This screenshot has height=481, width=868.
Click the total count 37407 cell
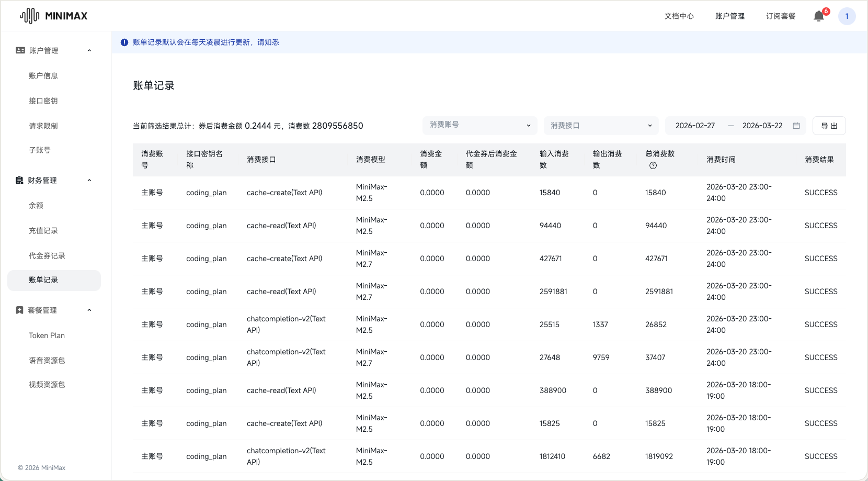pos(655,357)
